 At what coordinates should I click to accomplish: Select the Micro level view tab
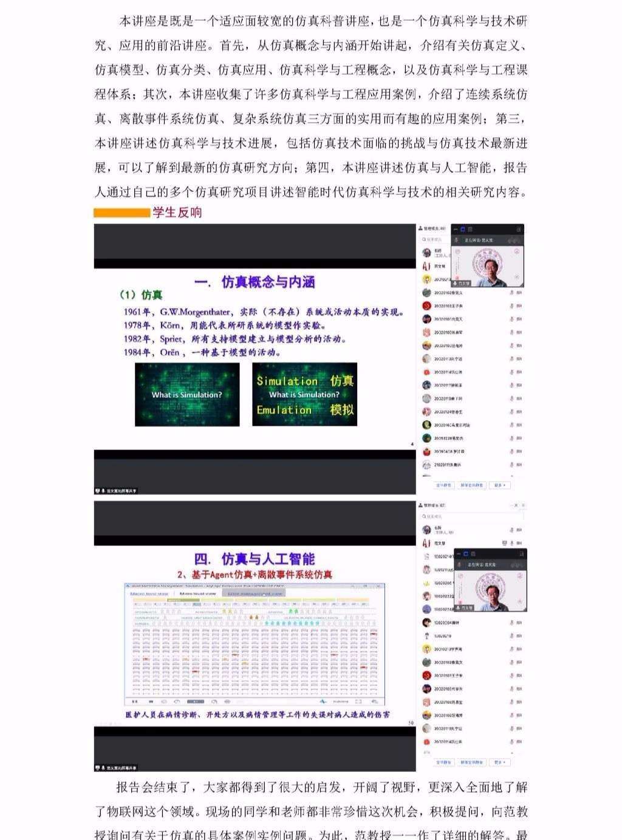point(197,593)
